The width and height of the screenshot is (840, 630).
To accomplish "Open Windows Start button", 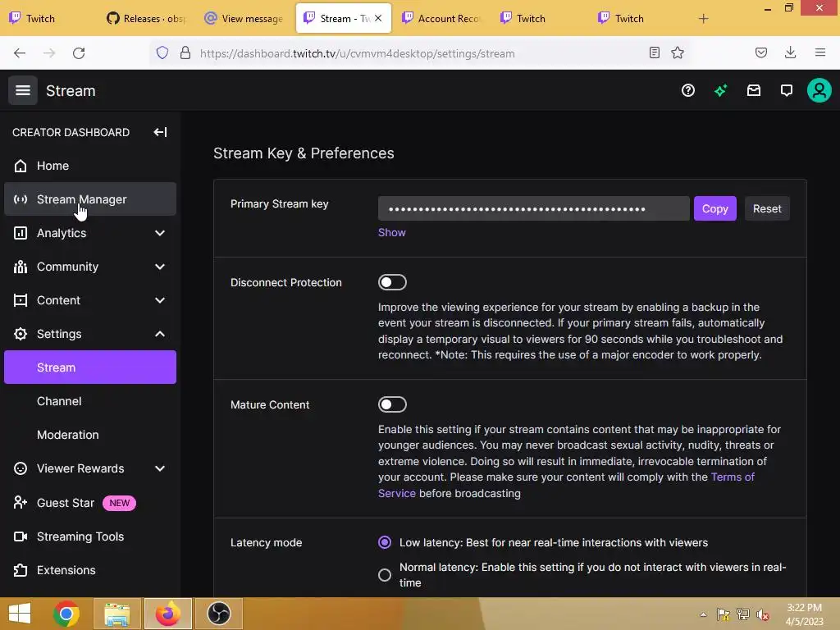I will coord(20,614).
